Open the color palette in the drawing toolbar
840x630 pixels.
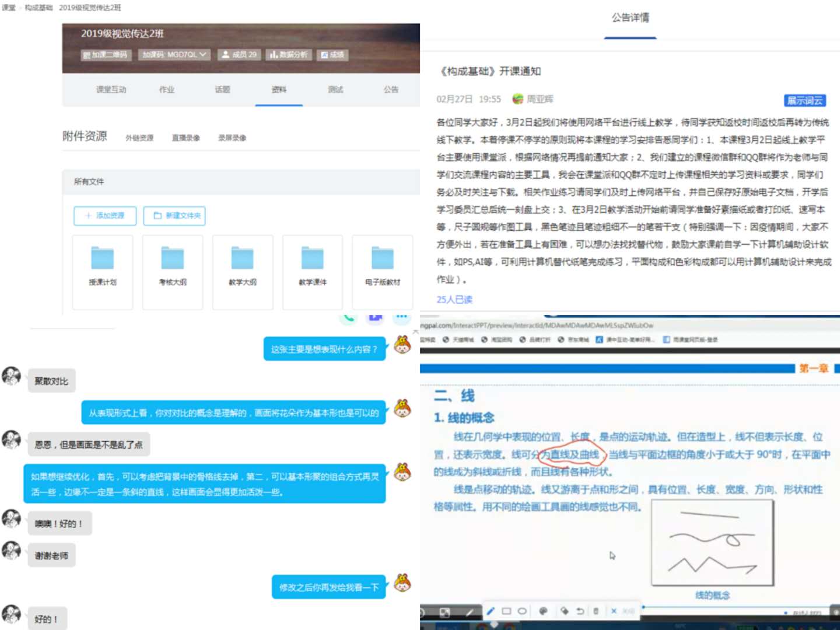544,610
